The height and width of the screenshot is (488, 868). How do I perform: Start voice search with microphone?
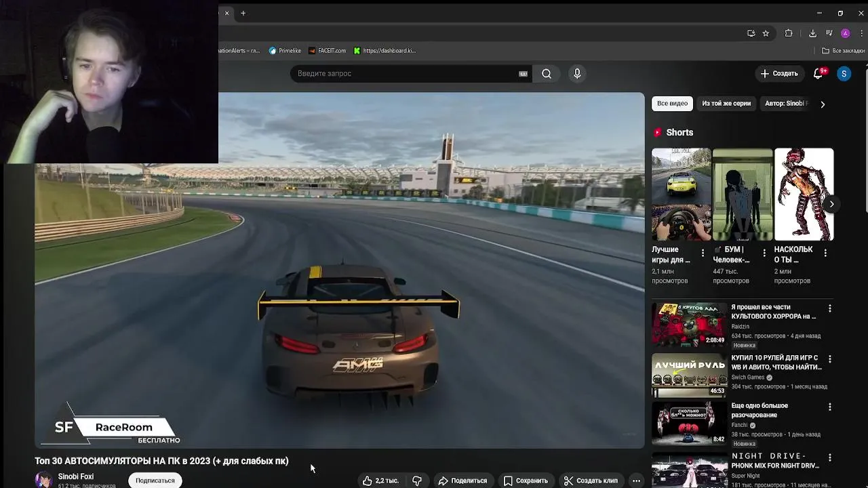(x=577, y=73)
